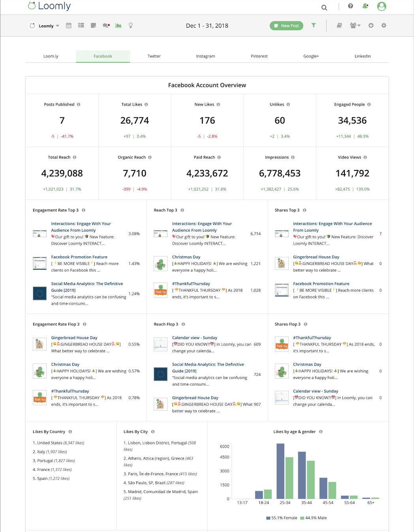Open the Christmas Day post link
The image size is (414, 532).
(x=186, y=257)
